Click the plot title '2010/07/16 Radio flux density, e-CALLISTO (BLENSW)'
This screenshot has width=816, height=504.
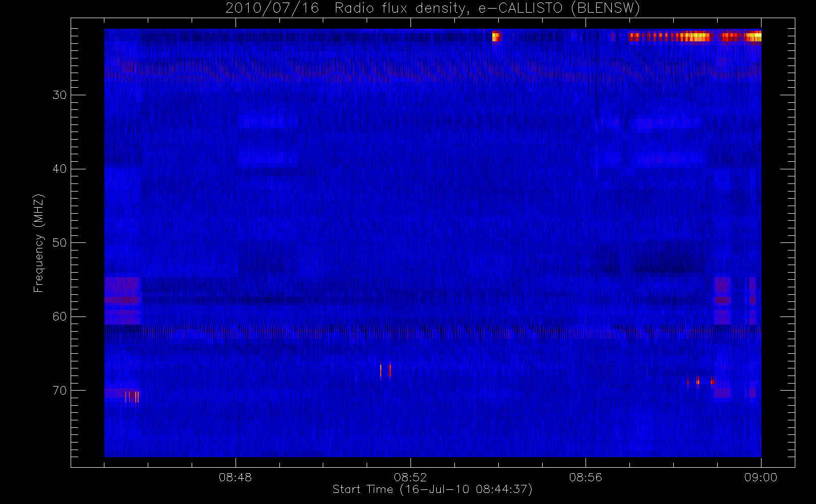pyautogui.click(x=433, y=9)
